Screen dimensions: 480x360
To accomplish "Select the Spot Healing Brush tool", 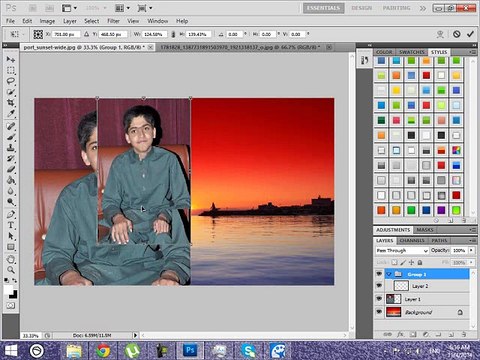I will point(11,126).
